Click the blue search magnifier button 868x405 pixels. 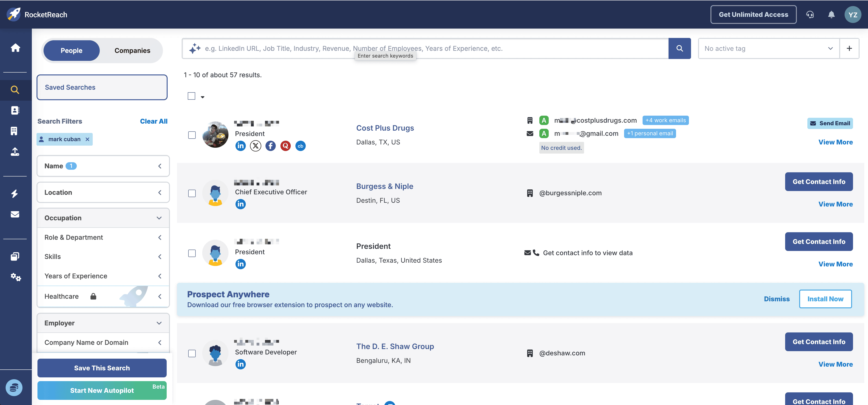[679, 48]
